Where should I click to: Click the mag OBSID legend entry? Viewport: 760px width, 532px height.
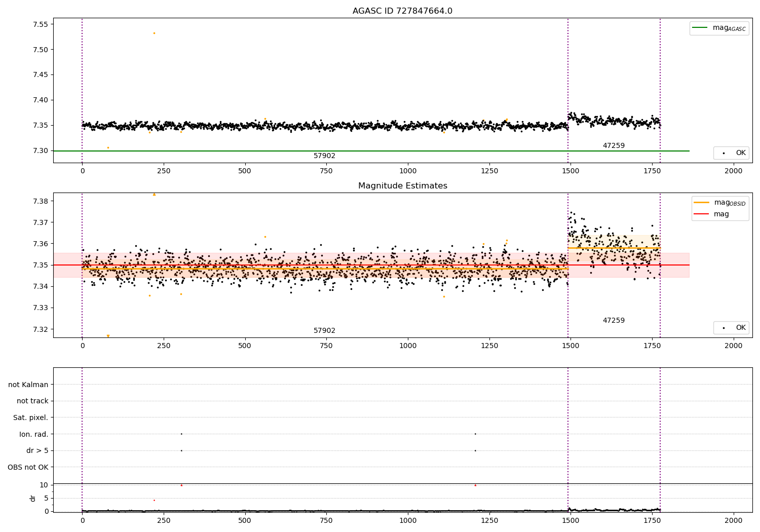click(x=720, y=203)
